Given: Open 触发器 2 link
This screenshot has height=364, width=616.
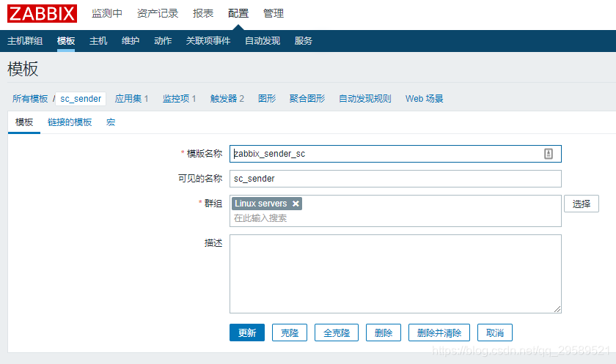Looking at the screenshot, I should (x=227, y=98).
